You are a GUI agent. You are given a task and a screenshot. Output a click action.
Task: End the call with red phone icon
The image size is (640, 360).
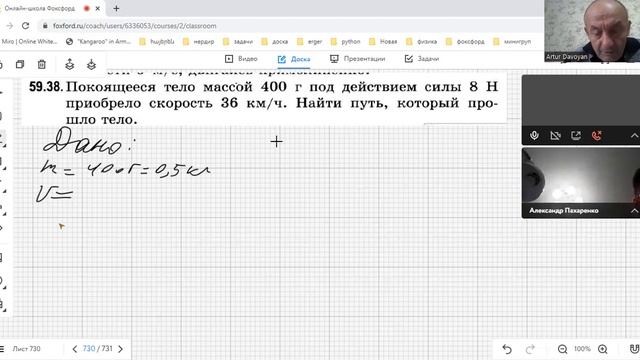pos(597,136)
